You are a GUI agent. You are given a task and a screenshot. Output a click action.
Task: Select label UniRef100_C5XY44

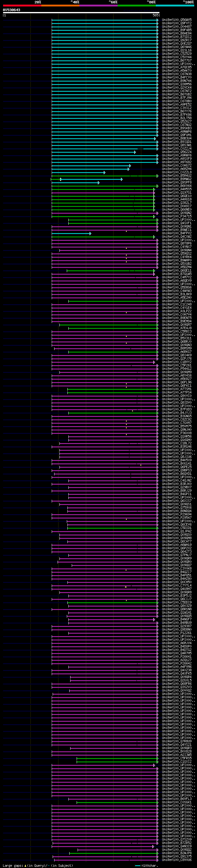pyautogui.click(x=177, y=57)
